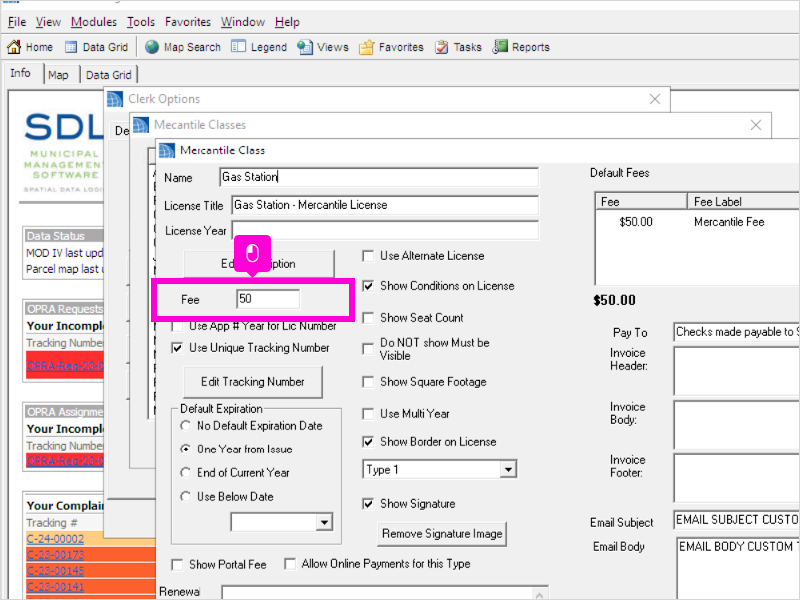This screenshot has height=600, width=800.
Task: Select Use Below Date option
Action: click(x=186, y=496)
